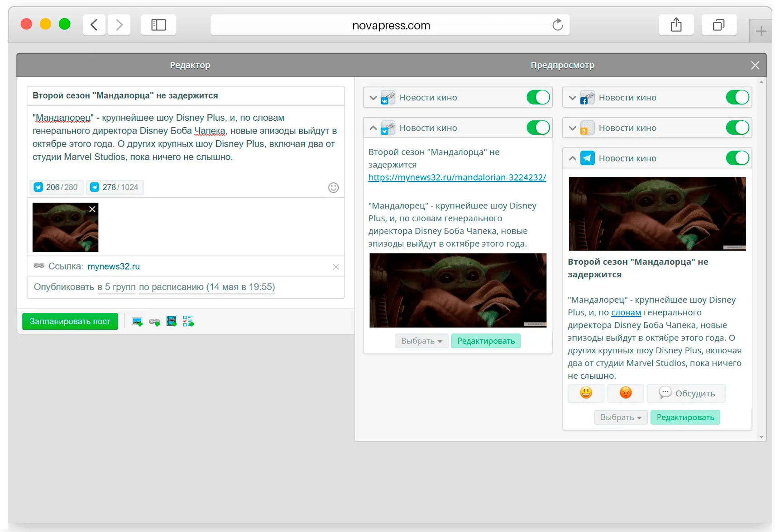Remove the attached Baby Yoda image thumbnail
The width and height of the screenshot is (780, 532).
click(x=92, y=209)
